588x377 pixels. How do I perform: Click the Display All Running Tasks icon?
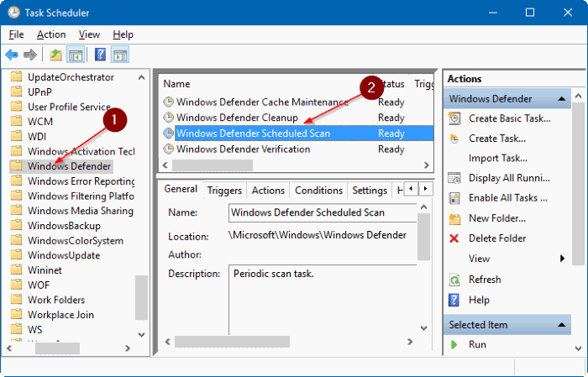(x=454, y=178)
